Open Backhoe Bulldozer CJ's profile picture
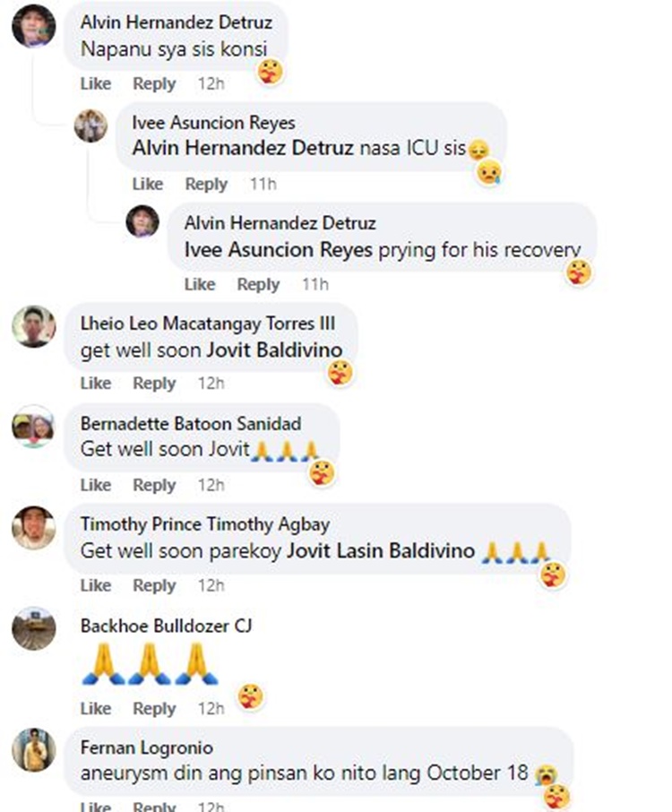The height and width of the screenshot is (812, 672). [x=34, y=628]
